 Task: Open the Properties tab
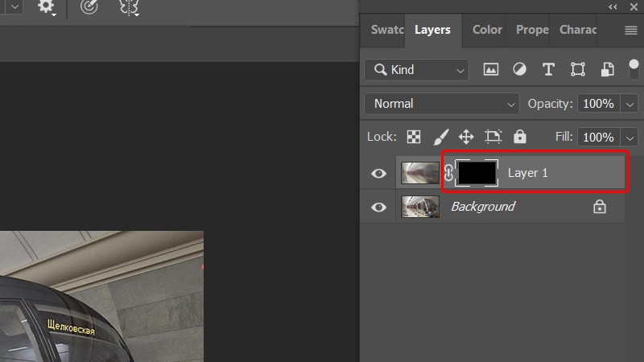532,30
